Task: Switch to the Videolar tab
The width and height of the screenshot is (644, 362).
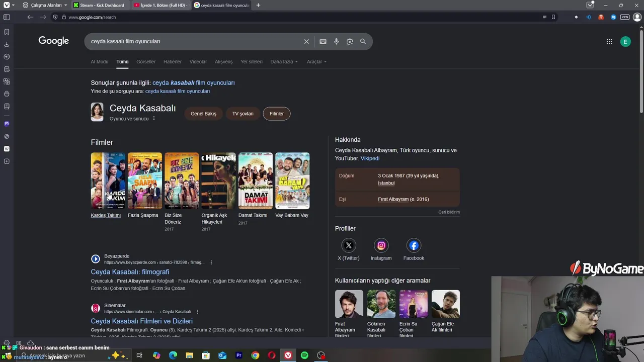Action: click(x=198, y=62)
